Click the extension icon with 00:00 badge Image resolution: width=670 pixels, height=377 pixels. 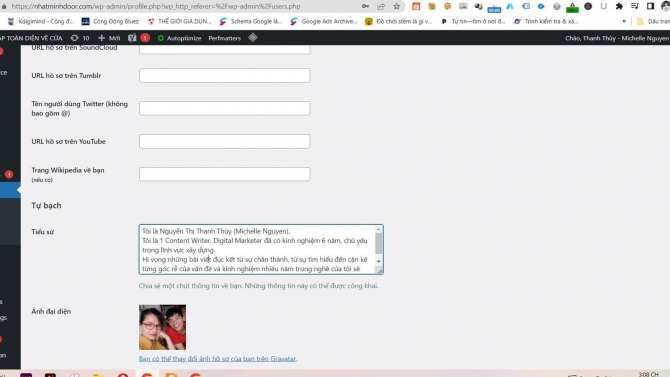click(494, 7)
